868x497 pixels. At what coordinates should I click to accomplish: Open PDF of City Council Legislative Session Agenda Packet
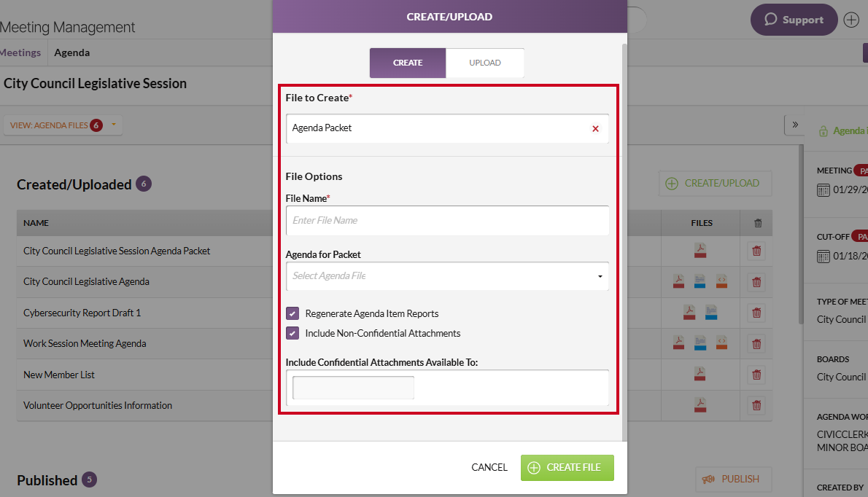(700, 251)
